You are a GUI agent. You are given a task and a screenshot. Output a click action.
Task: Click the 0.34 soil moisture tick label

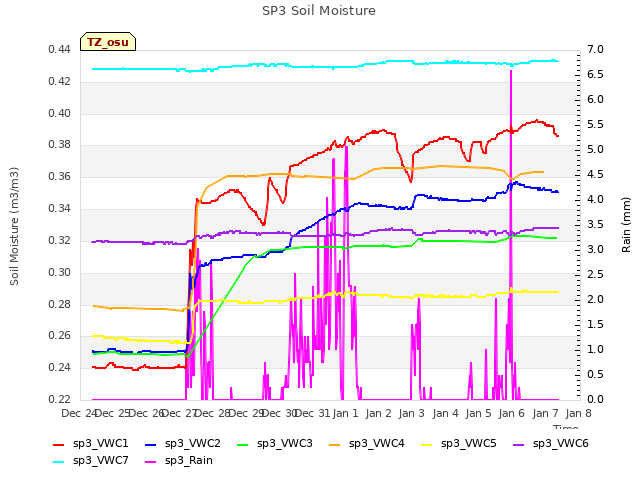point(59,209)
